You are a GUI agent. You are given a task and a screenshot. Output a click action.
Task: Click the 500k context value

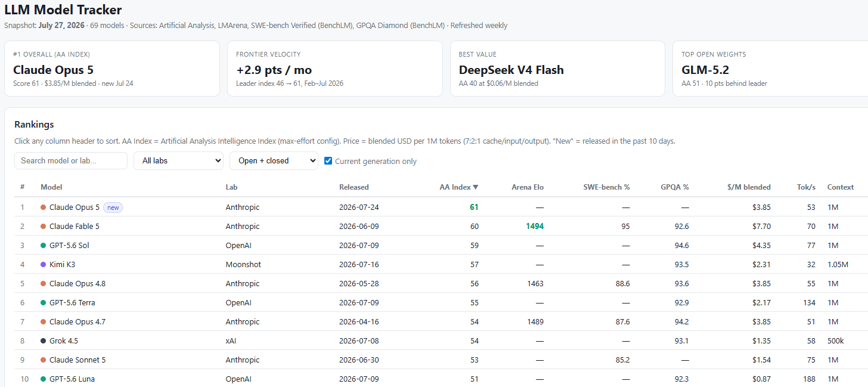coord(836,340)
